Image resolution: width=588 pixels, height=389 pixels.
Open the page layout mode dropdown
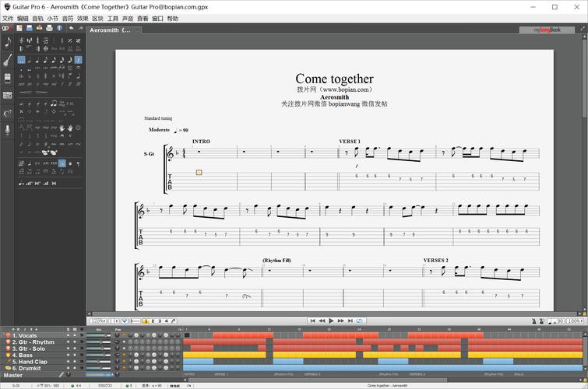(x=114, y=321)
